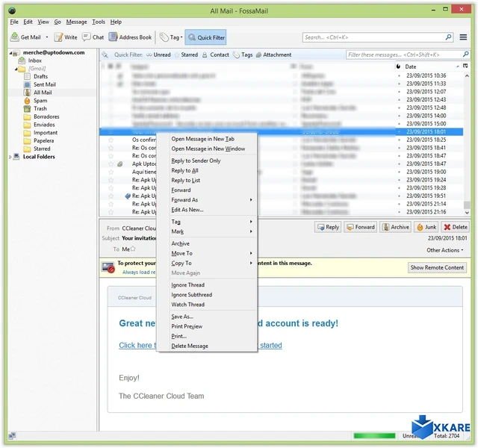Screen dimensions: 478x448
Task: Open the Address Book
Action: [x=131, y=37]
